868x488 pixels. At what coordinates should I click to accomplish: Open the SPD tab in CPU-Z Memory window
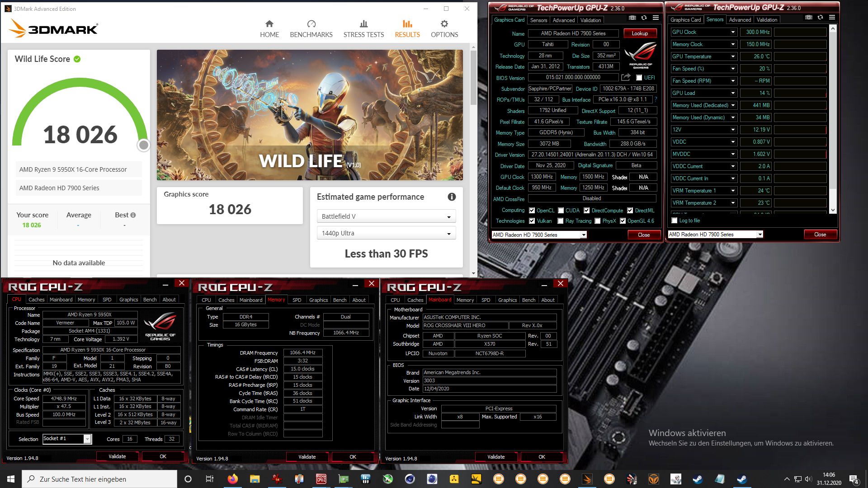(297, 300)
